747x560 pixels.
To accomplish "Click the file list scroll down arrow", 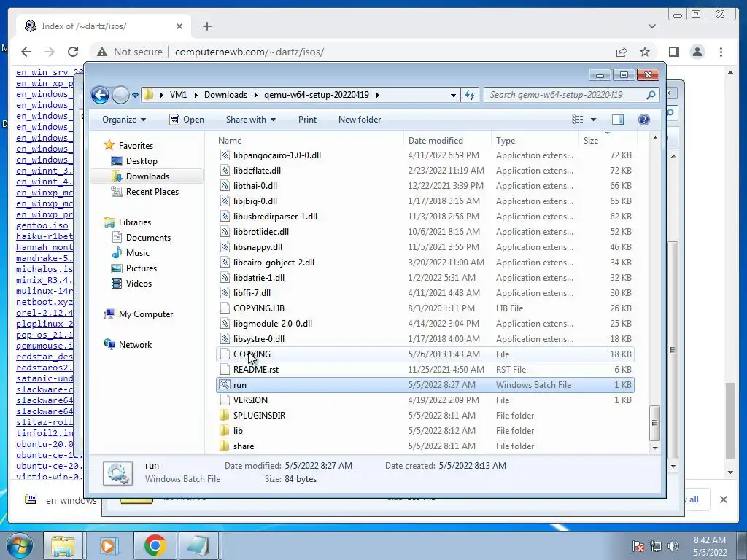I will [x=655, y=448].
